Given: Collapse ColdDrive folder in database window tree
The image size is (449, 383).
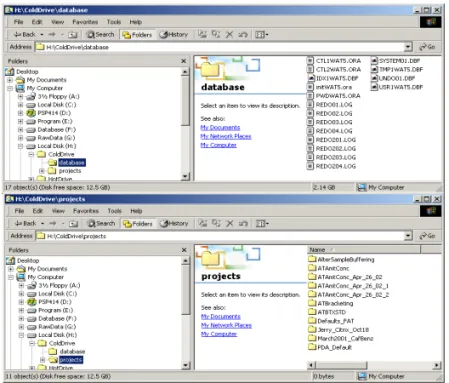Looking at the screenshot, I should pyautogui.click(x=31, y=154).
